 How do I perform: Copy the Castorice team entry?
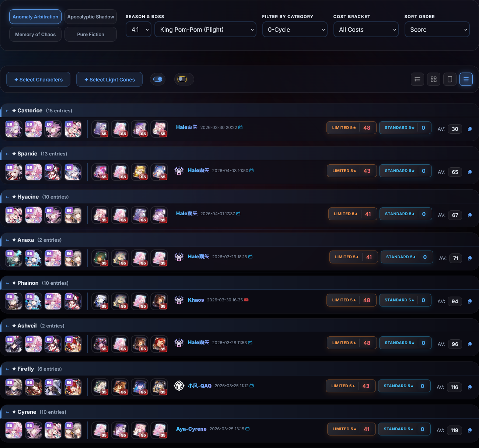click(x=470, y=129)
